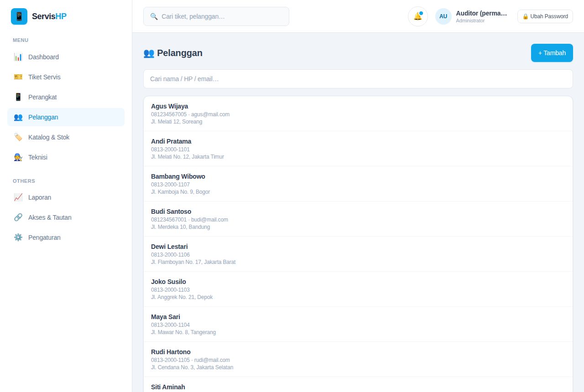Click the Perangkat phone icon
The width and height of the screenshot is (584, 392).
point(18,97)
